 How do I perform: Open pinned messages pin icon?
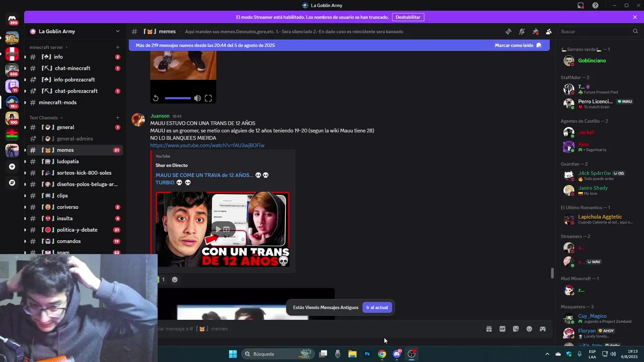535,31
